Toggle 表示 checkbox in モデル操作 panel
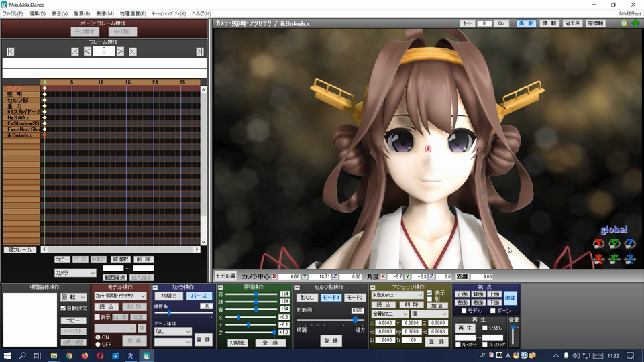644x362 pixels. point(97,317)
